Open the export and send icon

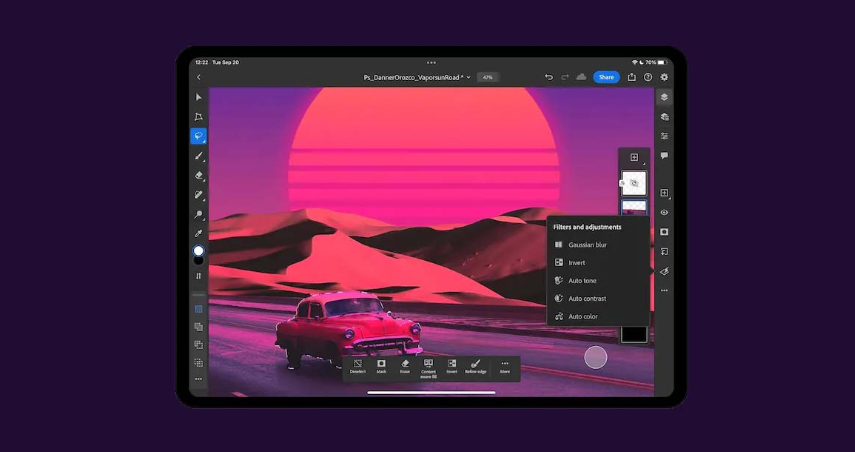631,77
